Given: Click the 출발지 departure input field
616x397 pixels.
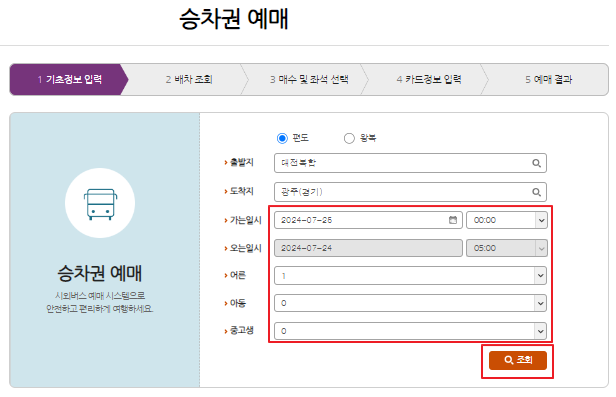Looking at the screenshot, I should click(410, 163).
